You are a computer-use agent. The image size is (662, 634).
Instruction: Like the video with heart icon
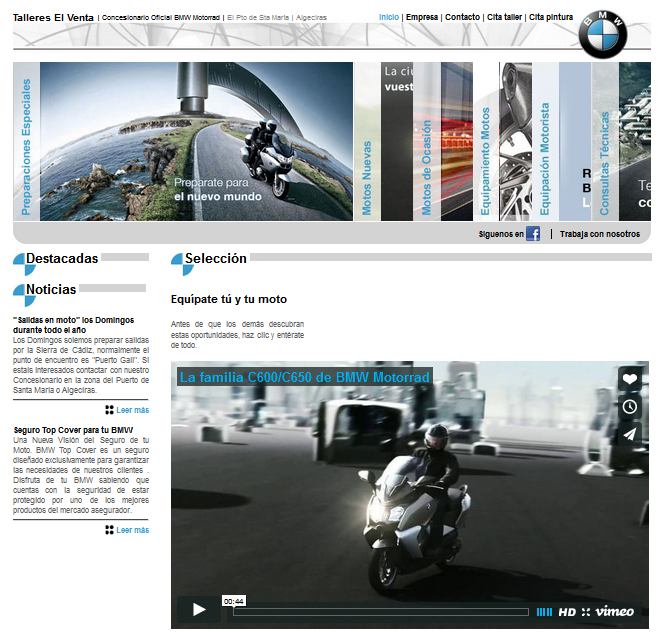point(629,379)
